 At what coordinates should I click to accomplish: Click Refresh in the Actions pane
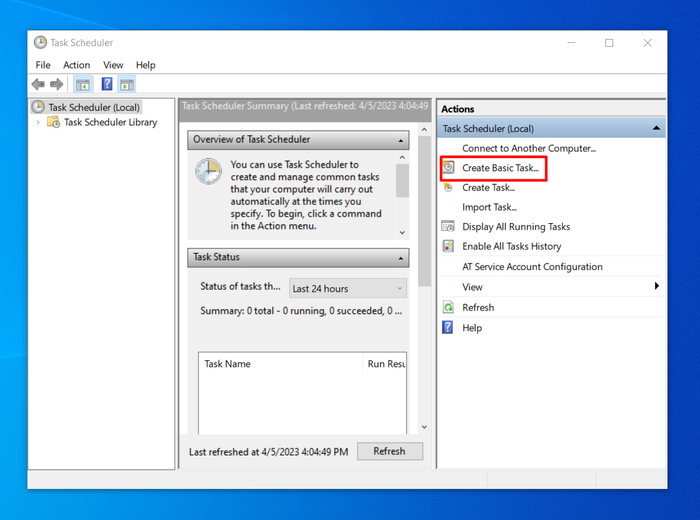[478, 308]
